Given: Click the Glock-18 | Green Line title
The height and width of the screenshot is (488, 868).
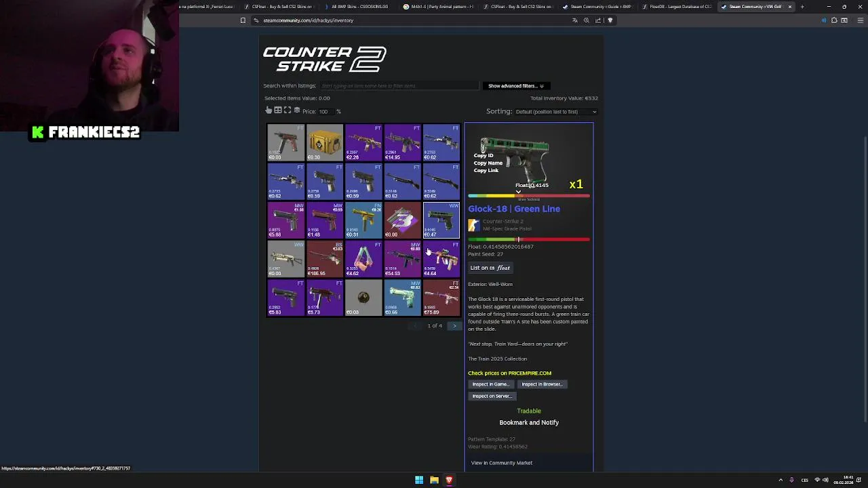Looking at the screenshot, I should pos(514,209).
